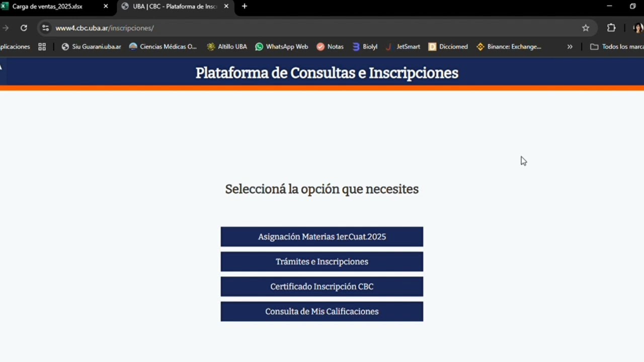Open Dicciomed bookmark
The width and height of the screenshot is (644, 362).
click(448, 47)
